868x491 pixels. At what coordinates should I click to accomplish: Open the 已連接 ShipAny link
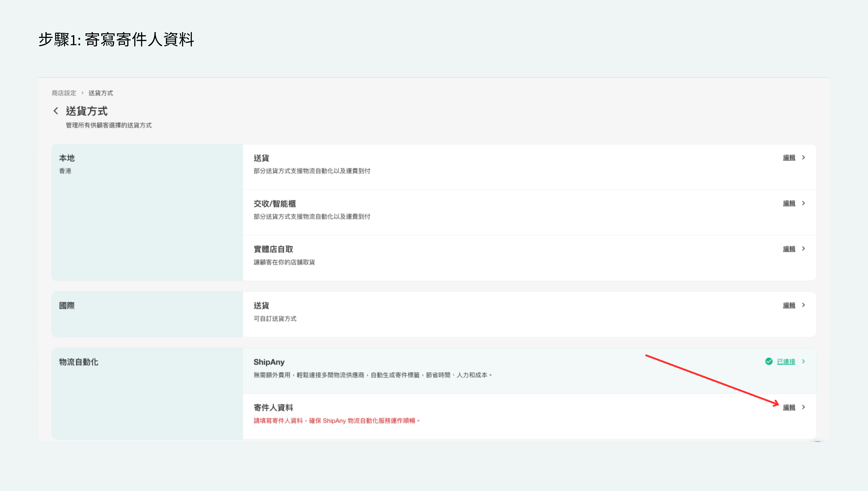pos(786,362)
